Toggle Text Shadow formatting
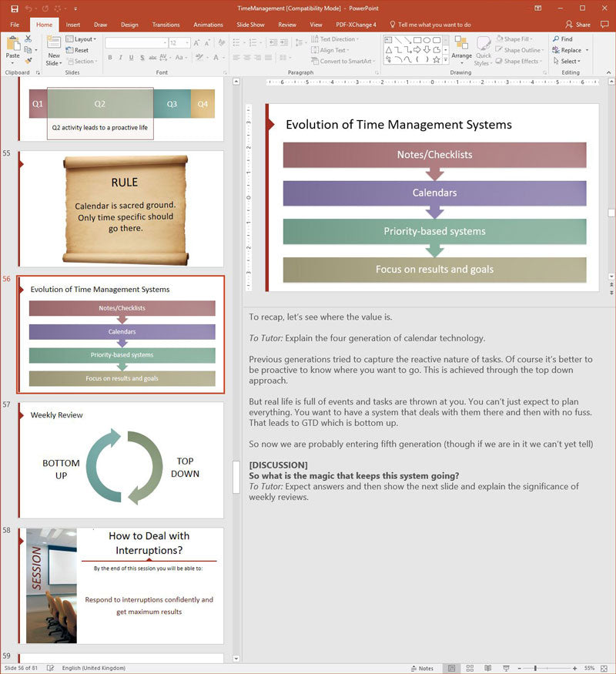This screenshot has height=674, width=616. (142, 57)
